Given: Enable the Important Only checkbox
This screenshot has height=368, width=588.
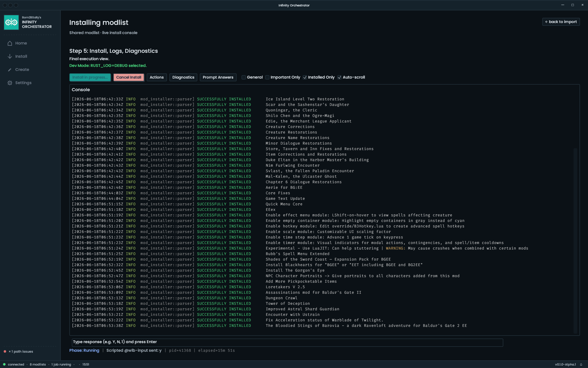Looking at the screenshot, I should [x=267, y=77].
